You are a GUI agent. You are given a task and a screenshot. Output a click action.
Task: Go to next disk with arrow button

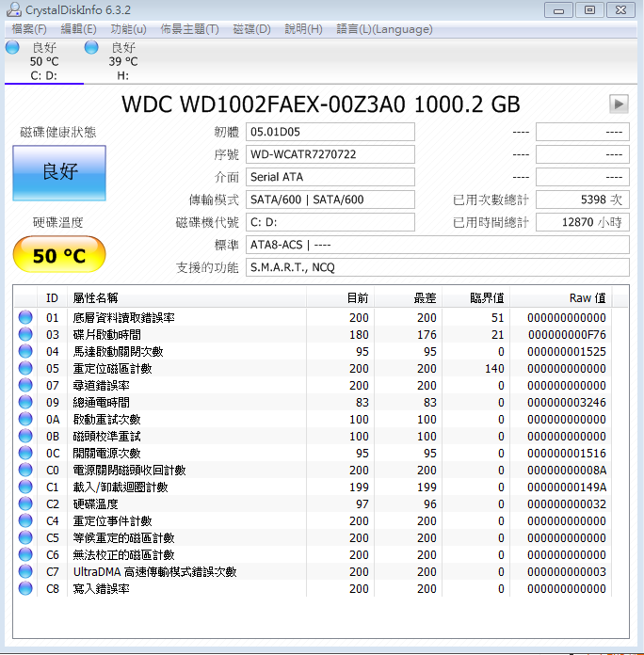click(619, 104)
